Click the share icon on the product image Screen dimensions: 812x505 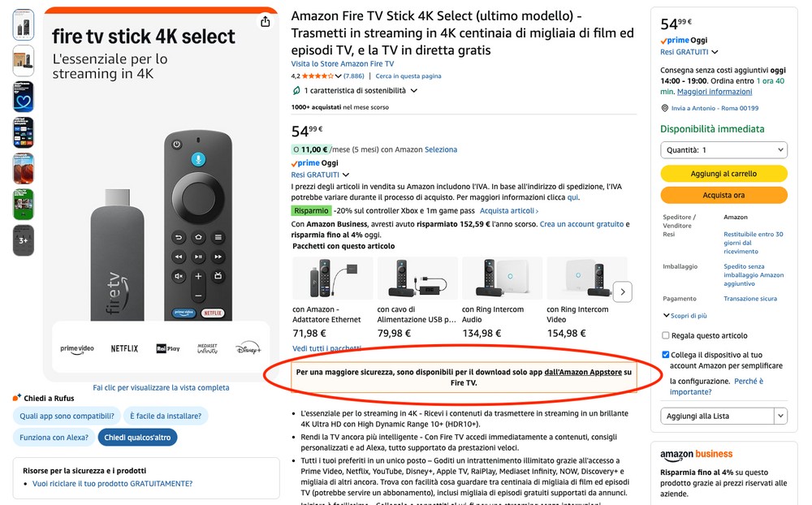click(266, 22)
